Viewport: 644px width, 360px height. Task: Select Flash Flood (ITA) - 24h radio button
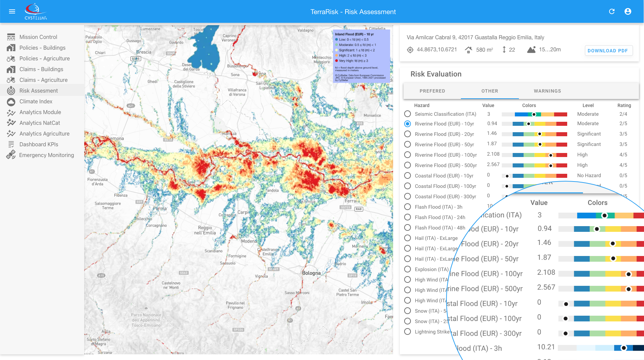[408, 217]
